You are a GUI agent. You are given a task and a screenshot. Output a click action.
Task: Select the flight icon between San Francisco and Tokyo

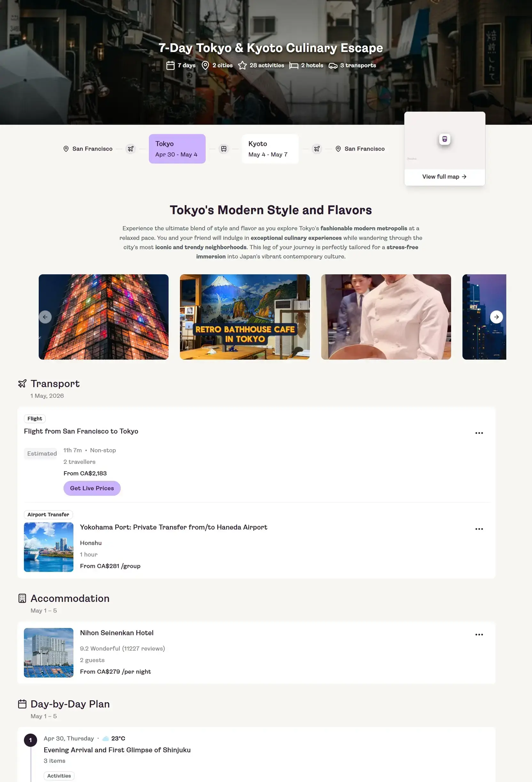click(x=130, y=148)
